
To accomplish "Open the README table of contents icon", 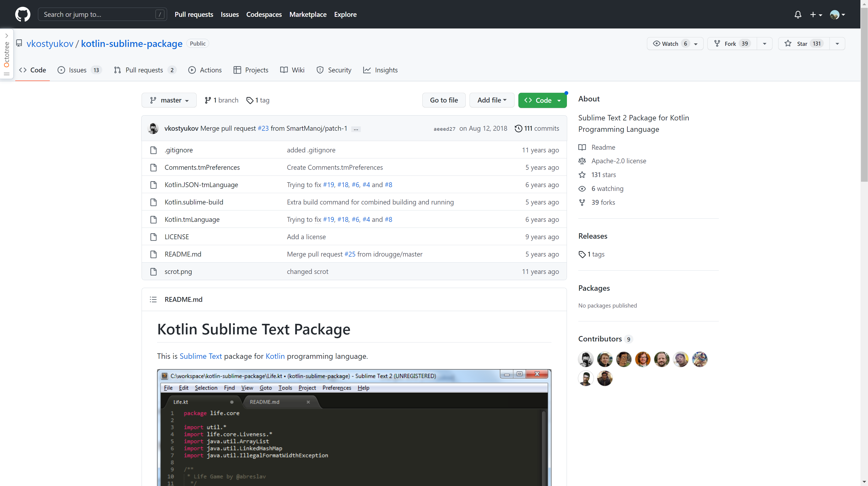I will pos(153,299).
